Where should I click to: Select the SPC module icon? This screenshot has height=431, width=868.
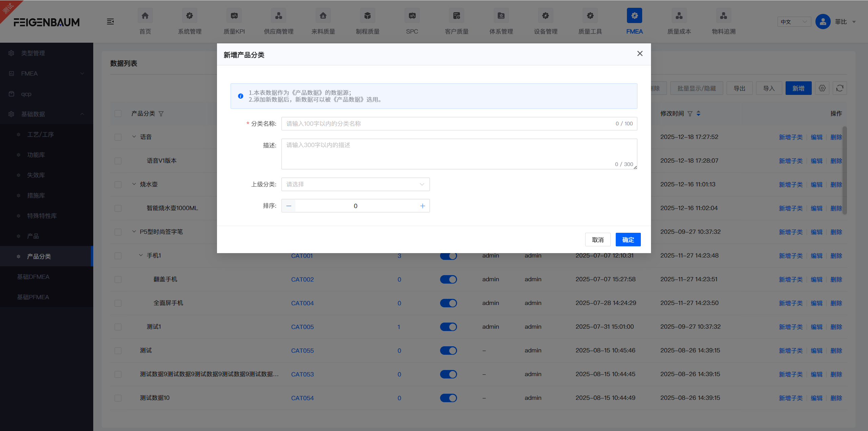(412, 16)
